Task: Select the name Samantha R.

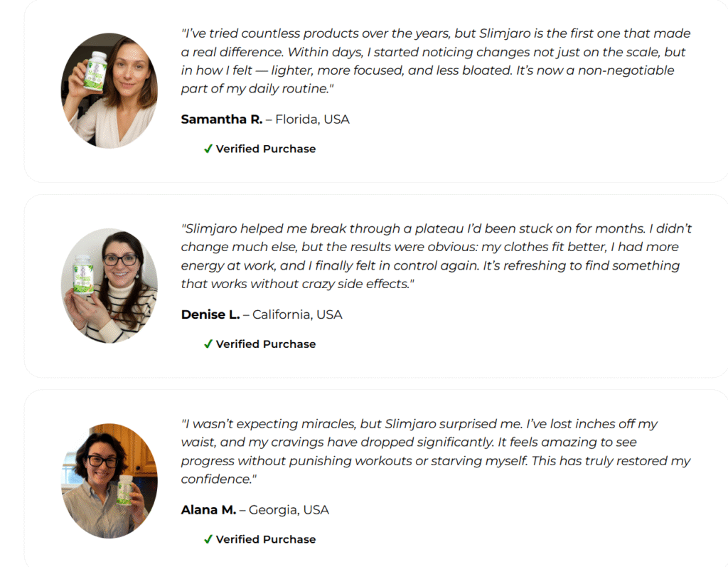Action: point(222,120)
